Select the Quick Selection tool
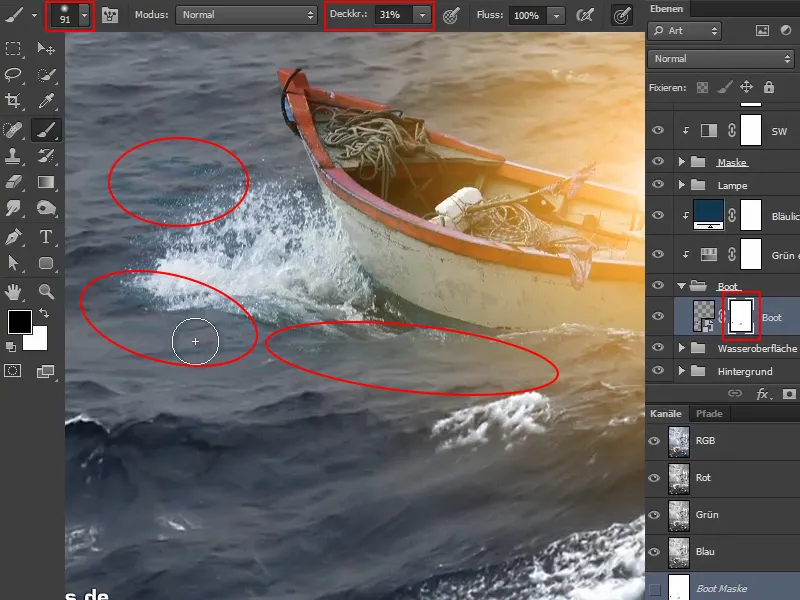The width and height of the screenshot is (800, 600). [46, 75]
